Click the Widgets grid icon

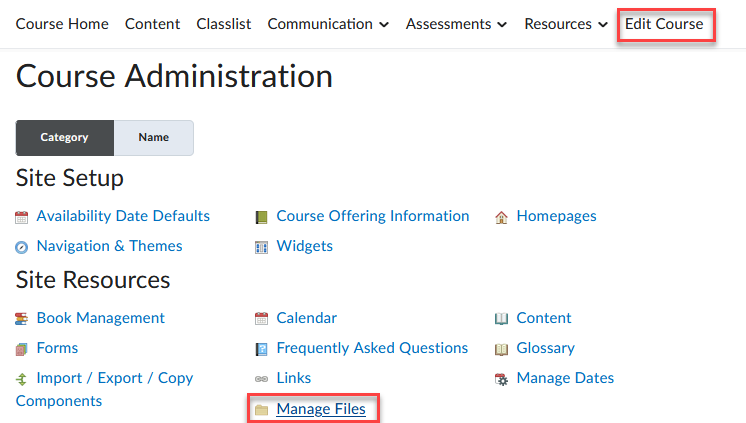click(x=261, y=247)
